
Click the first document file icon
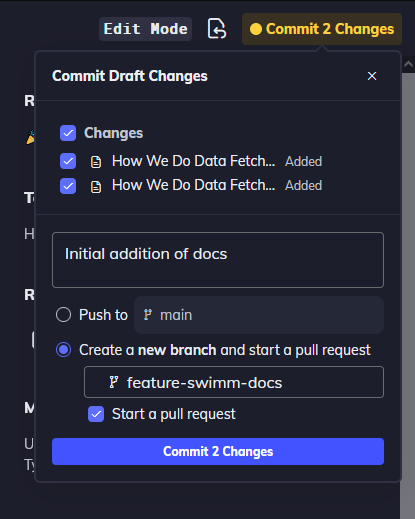96,162
